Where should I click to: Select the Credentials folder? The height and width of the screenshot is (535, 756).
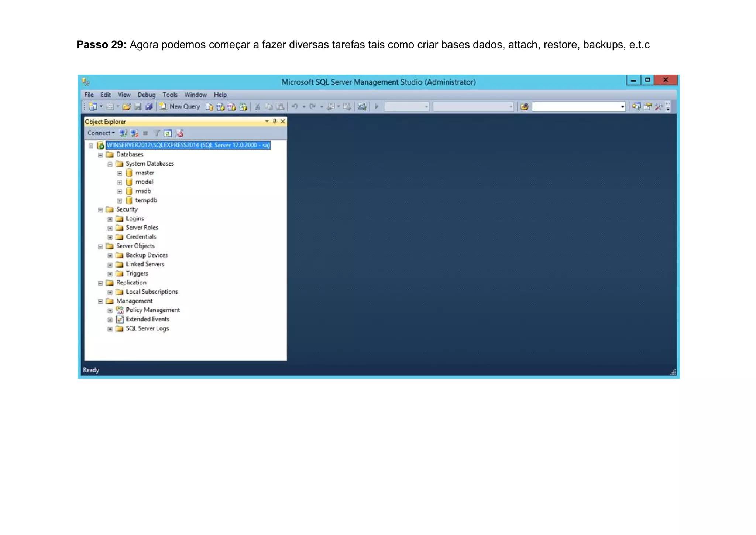click(141, 237)
